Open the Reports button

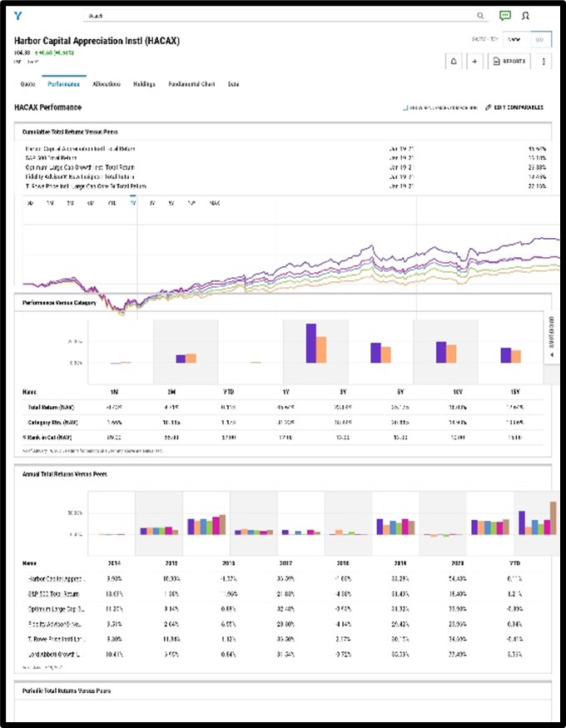point(509,62)
